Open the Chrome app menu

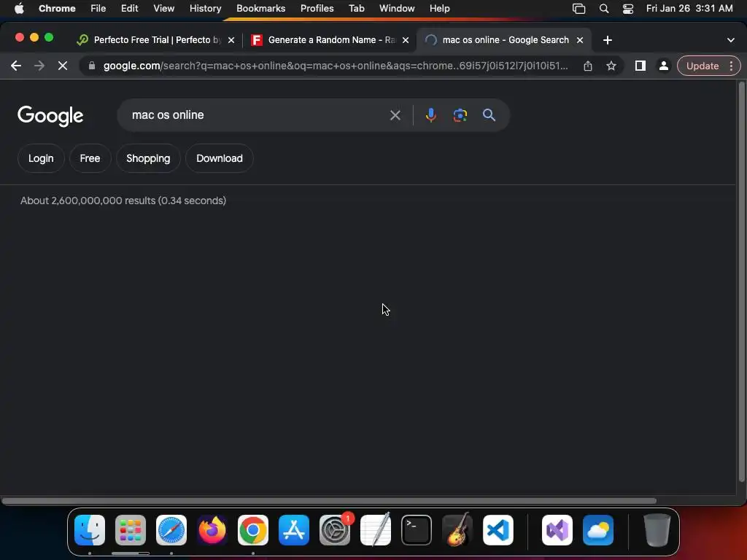click(x=57, y=9)
